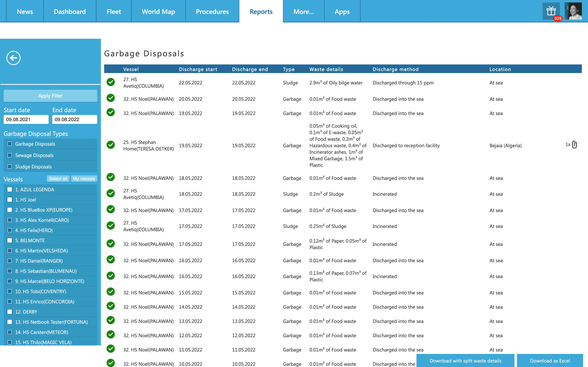The image size is (588, 367).
Task: Click green checkmark for 0.2m³ Sludge row
Action: [110, 193]
